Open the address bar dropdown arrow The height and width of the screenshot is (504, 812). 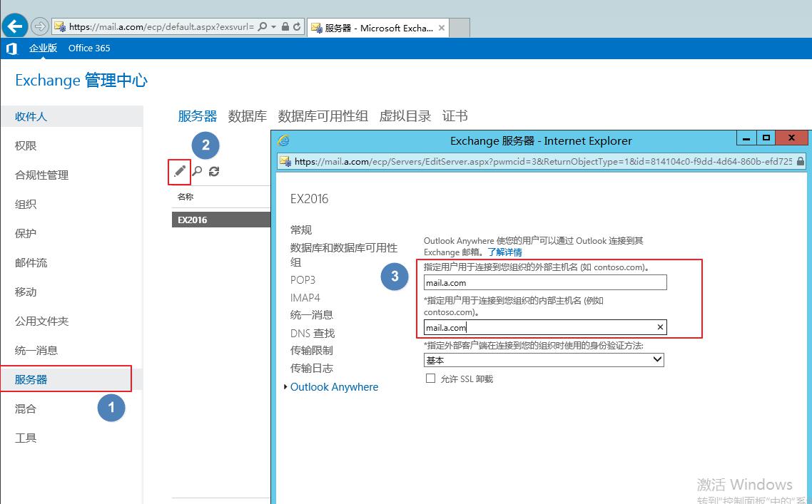pyautogui.click(x=273, y=26)
